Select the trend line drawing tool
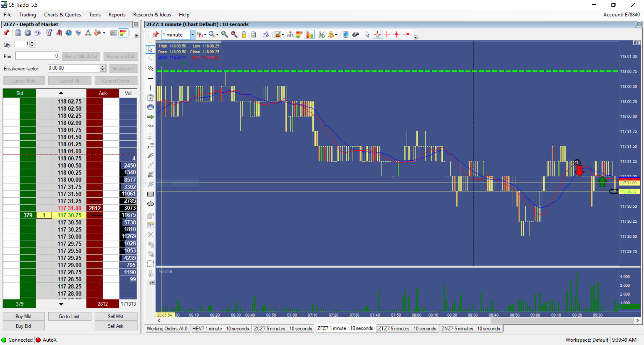The width and height of the screenshot is (644, 345). [150, 59]
